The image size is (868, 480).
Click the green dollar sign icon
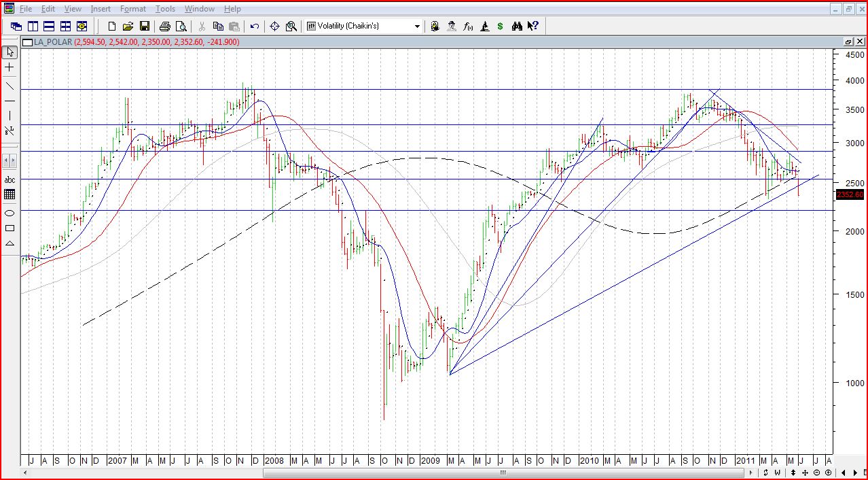501,27
